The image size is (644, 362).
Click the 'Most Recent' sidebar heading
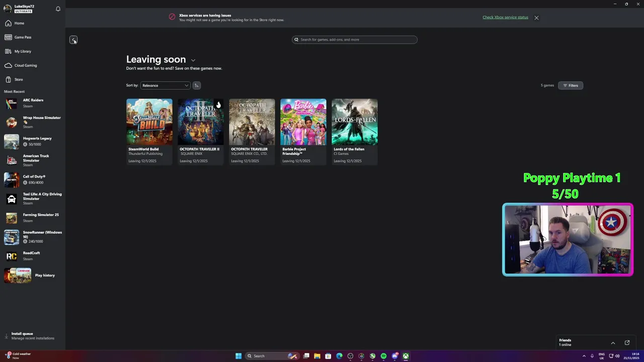pos(14,92)
